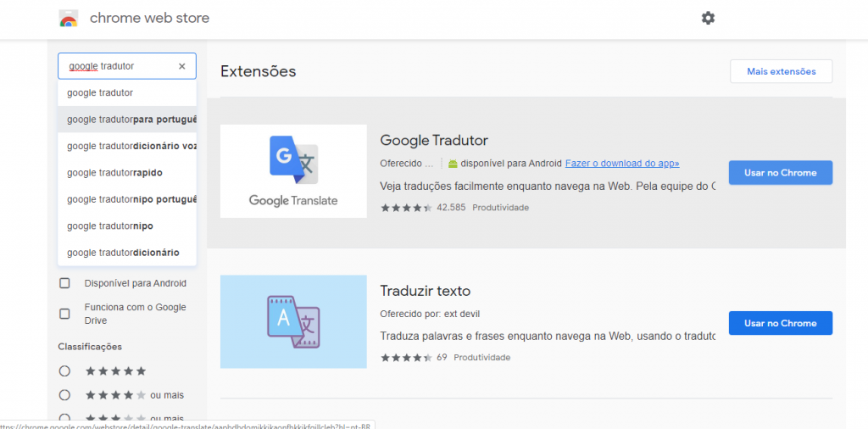This screenshot has width=868, height=429.
Task: Click Produtividade category under Google Tradutor
Action: point(500,208)
